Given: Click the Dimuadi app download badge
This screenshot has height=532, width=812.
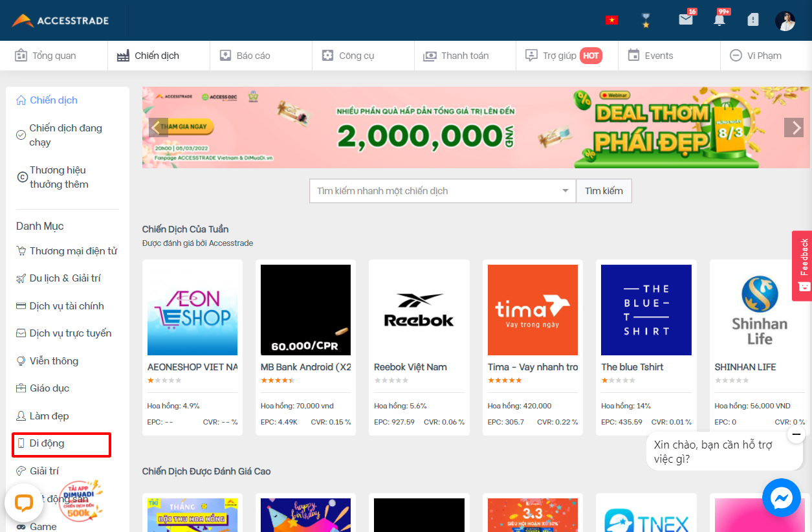Looking at the screenshot, I should (x=80, y=500).
